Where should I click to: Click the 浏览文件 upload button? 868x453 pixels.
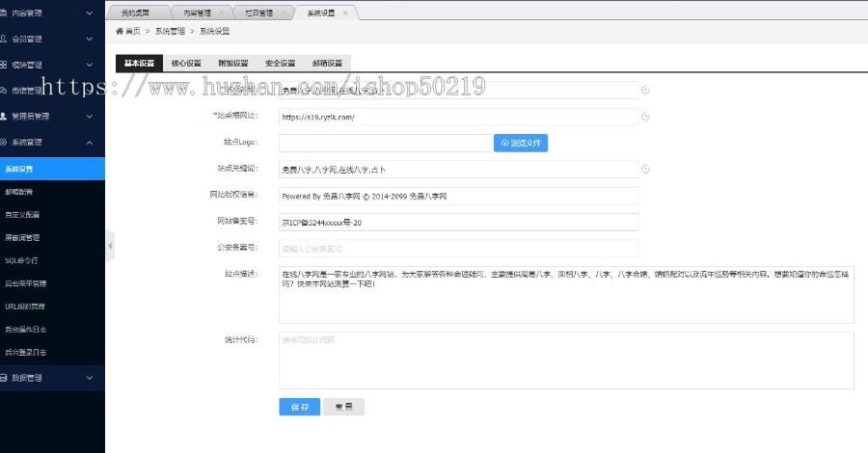(521, 143)
